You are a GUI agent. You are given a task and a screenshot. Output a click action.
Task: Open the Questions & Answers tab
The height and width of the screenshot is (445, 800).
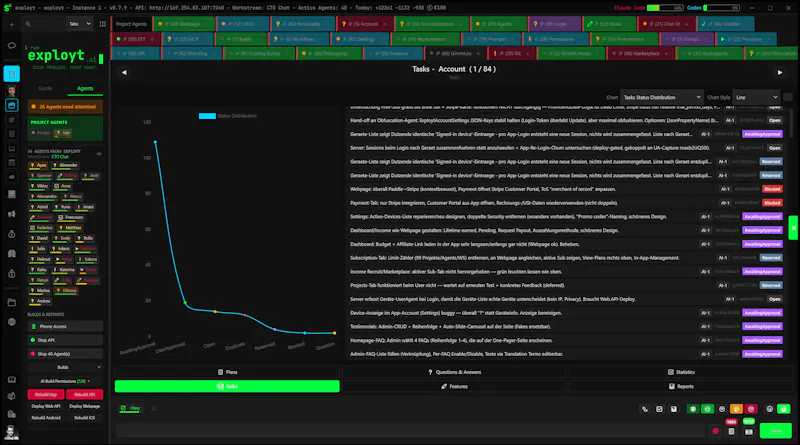[454, 372]
